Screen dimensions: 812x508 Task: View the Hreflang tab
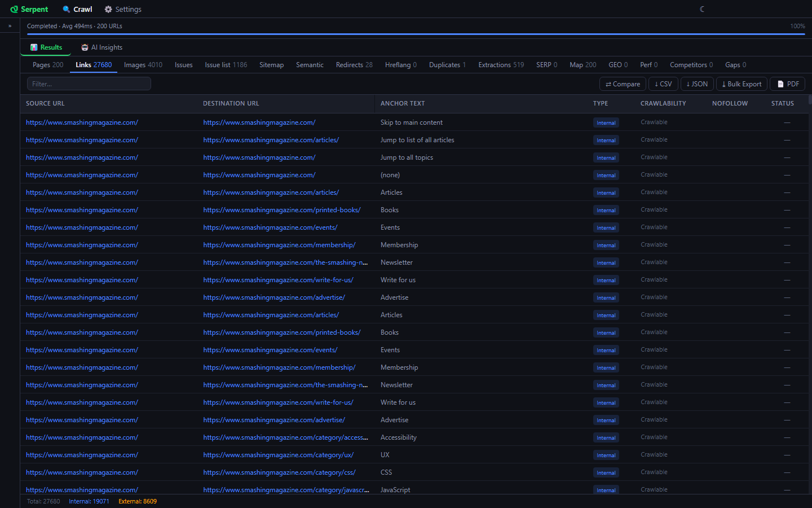click(401, 65)
